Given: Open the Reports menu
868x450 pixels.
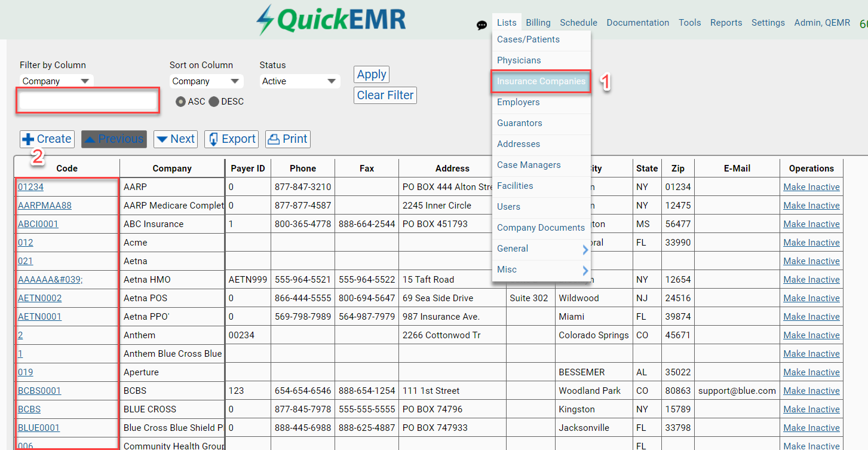Looking at the screenshot, I should (x=726, y=23).
